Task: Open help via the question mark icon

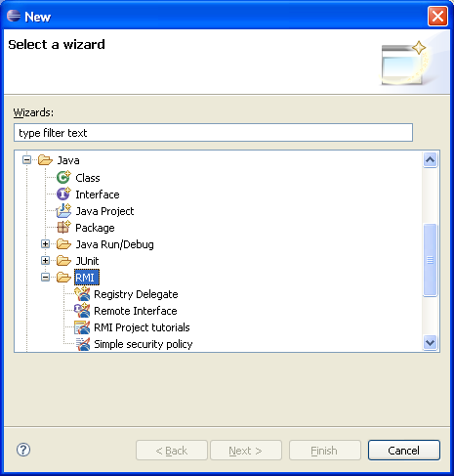Action: 23,450
